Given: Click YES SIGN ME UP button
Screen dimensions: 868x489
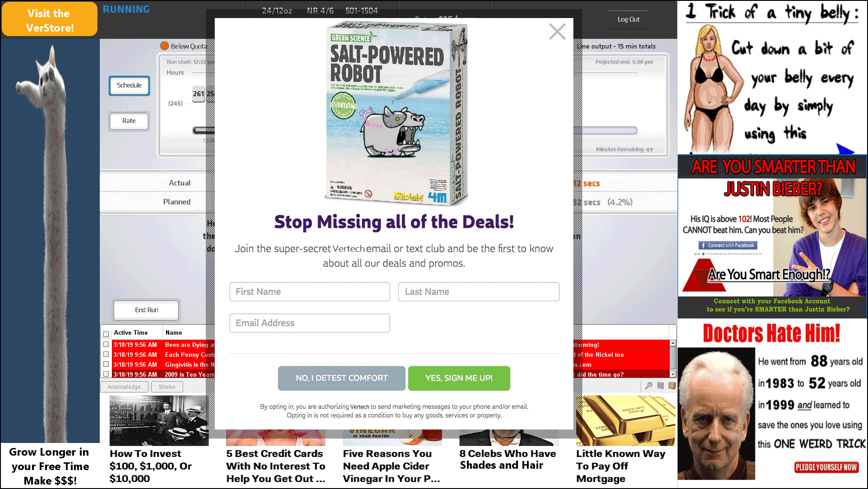Looking at the screenshot, I should (x=459, y=378).
